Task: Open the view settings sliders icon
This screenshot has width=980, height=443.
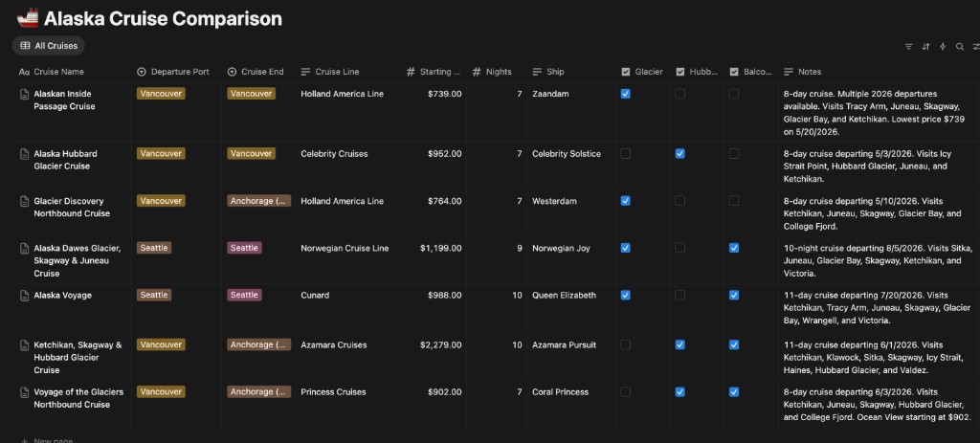Action: (x=975, y=46)
